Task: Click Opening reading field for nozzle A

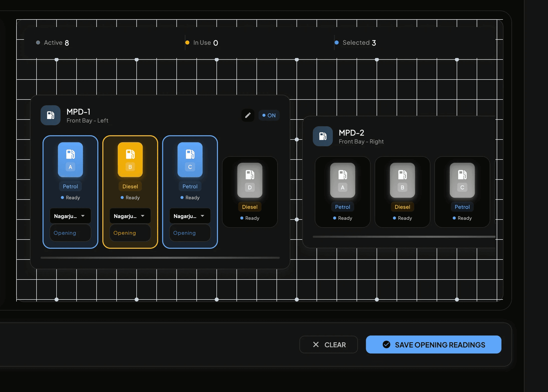Action: 70,233
